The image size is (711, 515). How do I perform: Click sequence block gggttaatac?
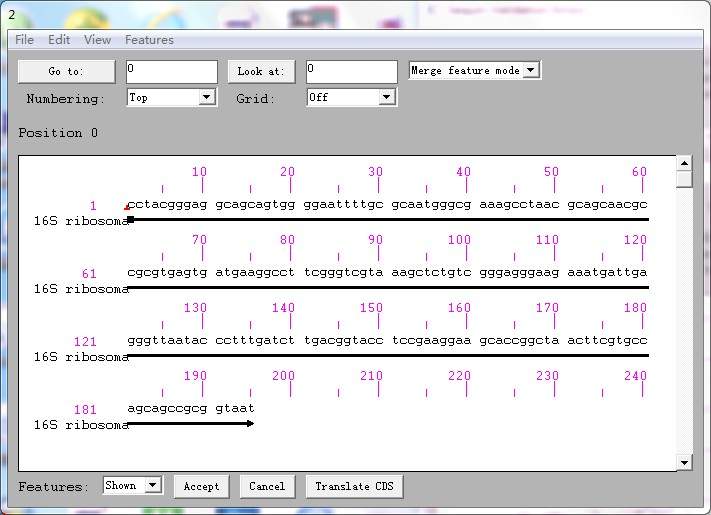pos(167,340)
